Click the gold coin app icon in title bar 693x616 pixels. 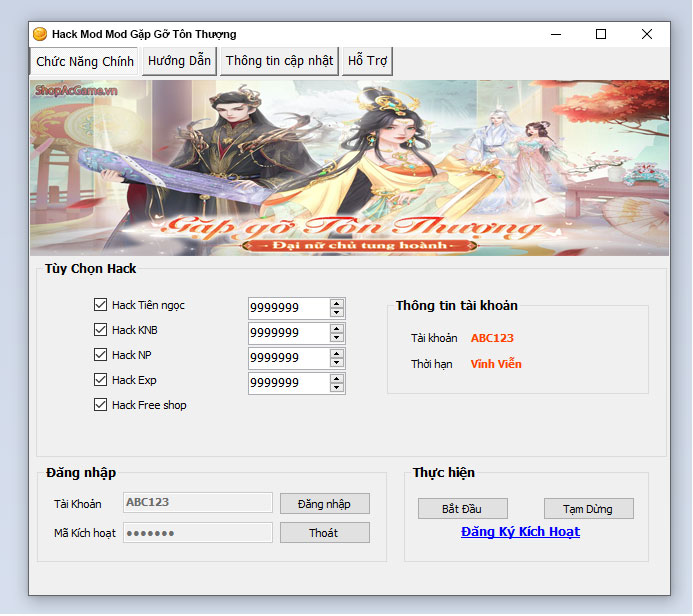pos(40,34)
